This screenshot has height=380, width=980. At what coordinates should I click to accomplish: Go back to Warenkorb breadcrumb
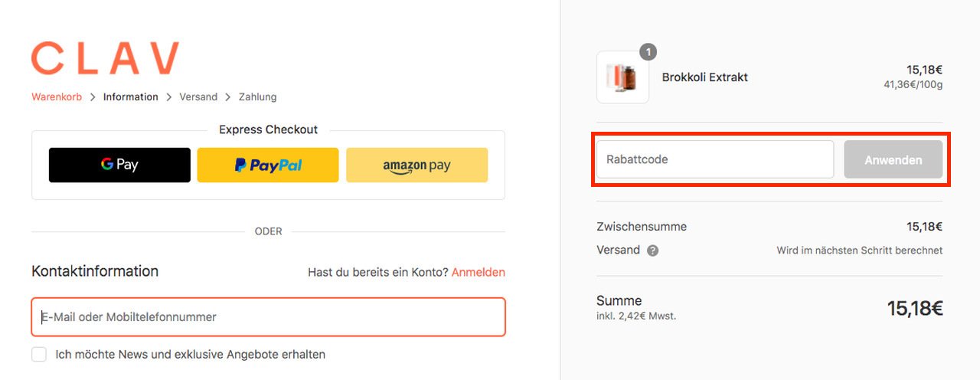[57, 97]
